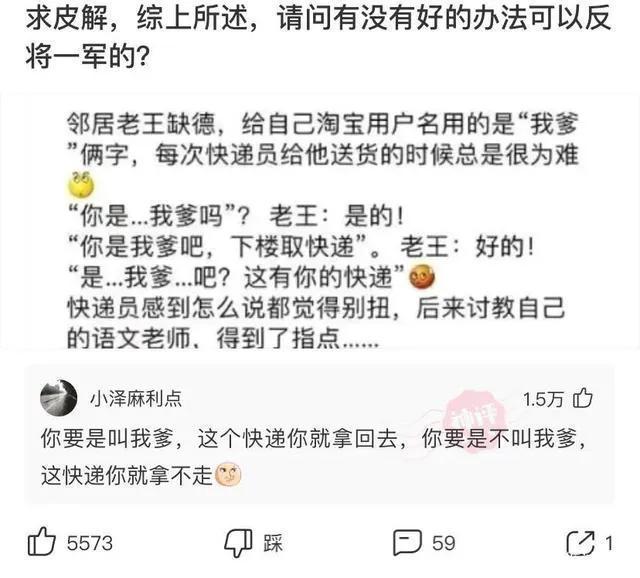The width and height of the screenshot is (640, 578).
Task: Tap the line 快递员感到怎么说都觉得别扭
Action: 230,308
